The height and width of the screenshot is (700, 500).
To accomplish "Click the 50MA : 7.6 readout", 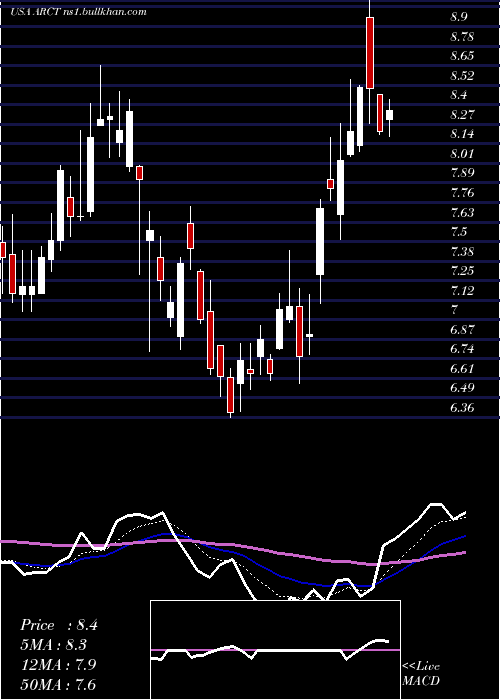I will 58,684.
